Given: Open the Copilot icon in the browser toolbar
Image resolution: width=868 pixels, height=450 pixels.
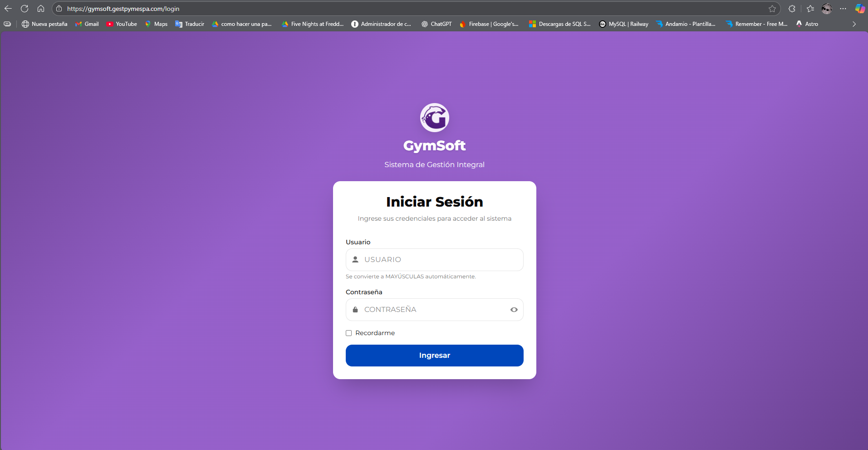Looking at the screenshot, I should pos(859,8).
